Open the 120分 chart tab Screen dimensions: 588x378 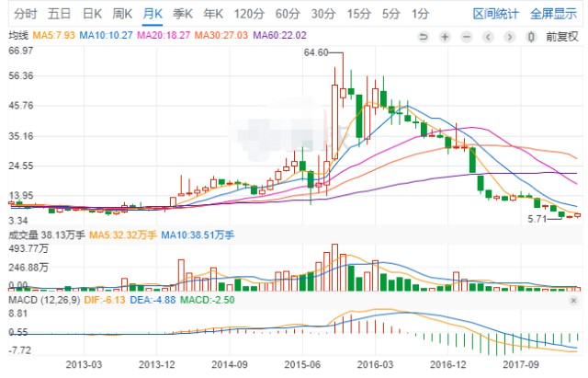[x=249, y=15]
